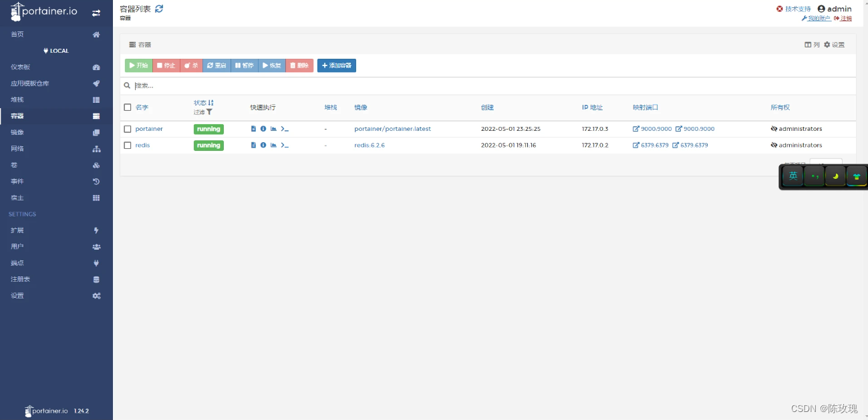
Task: Click the 杀 kill button
Action: pyautogui.click(x=191, y=65)
